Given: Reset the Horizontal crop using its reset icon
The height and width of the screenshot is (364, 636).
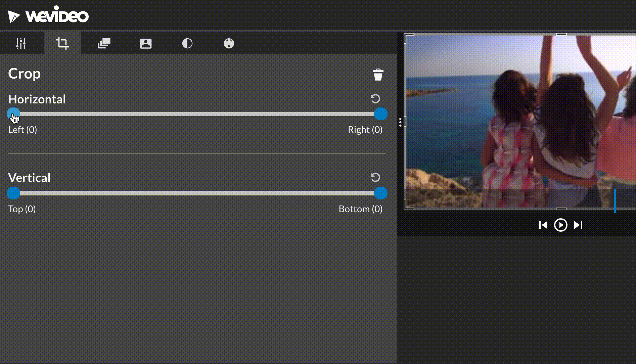Looking at the screenshot, I should point(375,98).
